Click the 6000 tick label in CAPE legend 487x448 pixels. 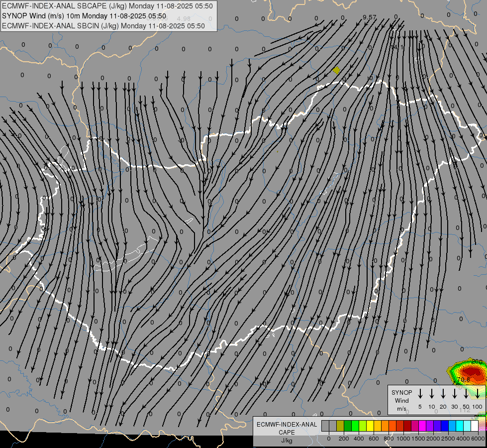coord(478,439)
